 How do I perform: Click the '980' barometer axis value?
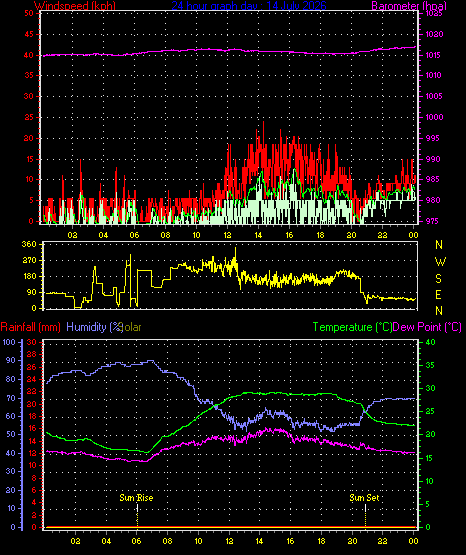pos(432,200)
